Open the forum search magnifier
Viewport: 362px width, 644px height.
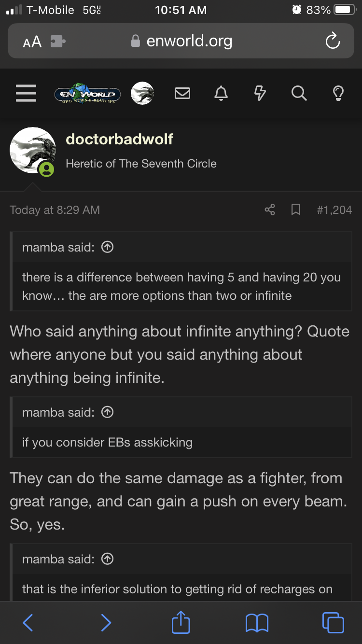tap(299, 93)
